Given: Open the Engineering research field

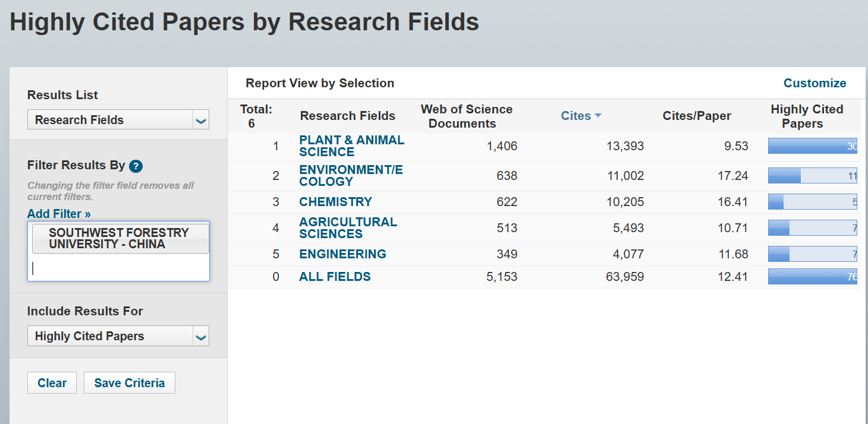Looking at the screenshot, I should [342, 254].
